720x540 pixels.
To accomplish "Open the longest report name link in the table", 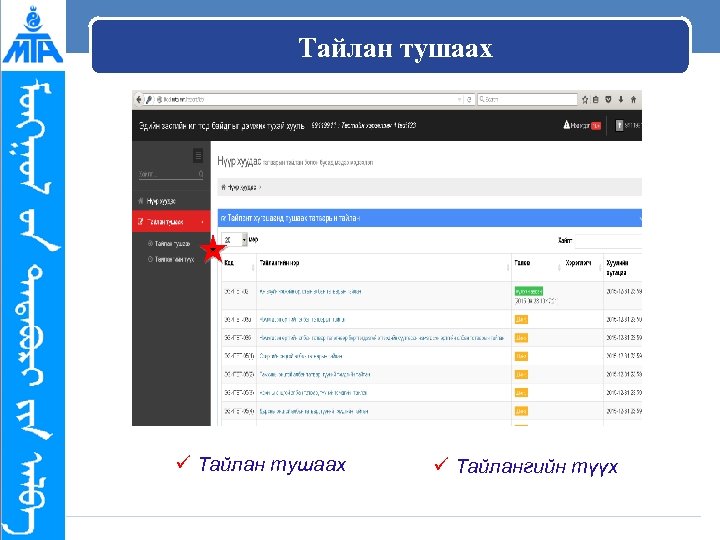I will coord(382,338).
